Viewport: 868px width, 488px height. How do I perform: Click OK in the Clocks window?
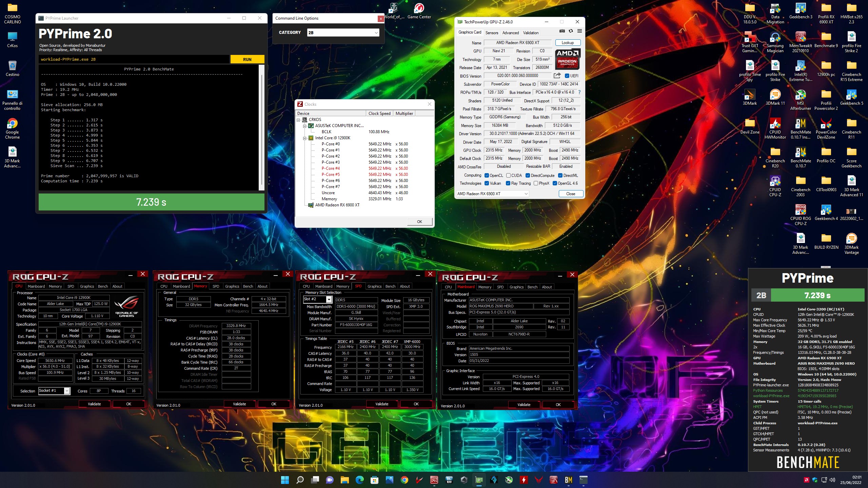[419, 222]
